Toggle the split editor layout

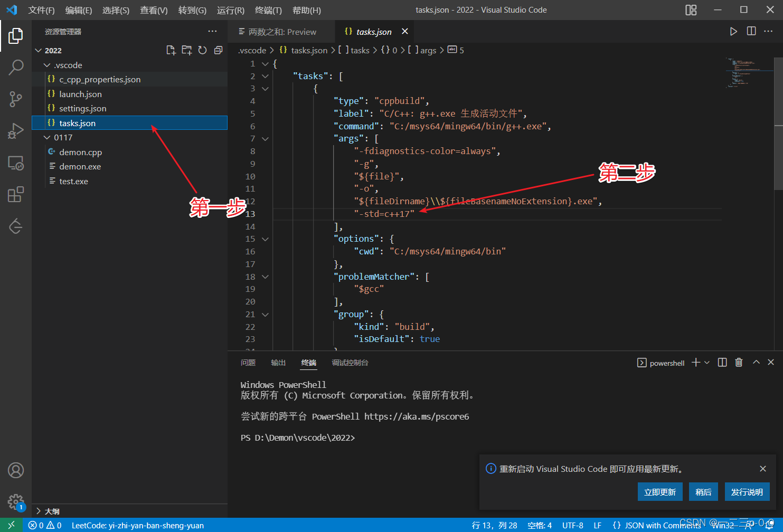point(751,31)
